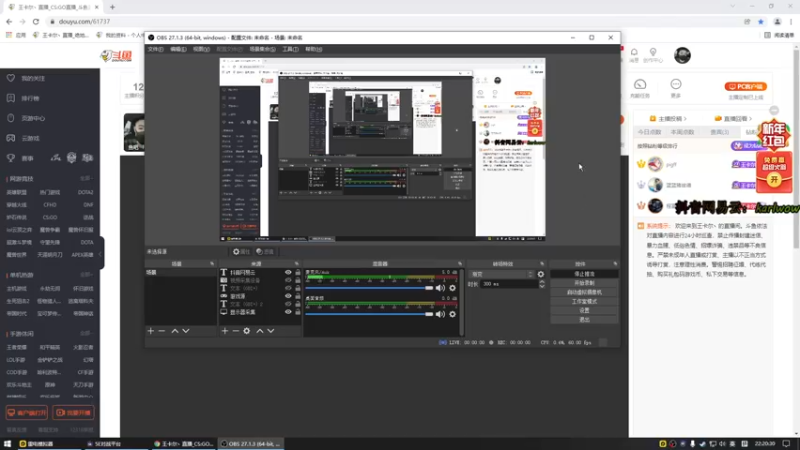Toggle visibility of the Text (GDI+) source
Image resolution: width=800 pixels, height=450 pixels.
288,288
